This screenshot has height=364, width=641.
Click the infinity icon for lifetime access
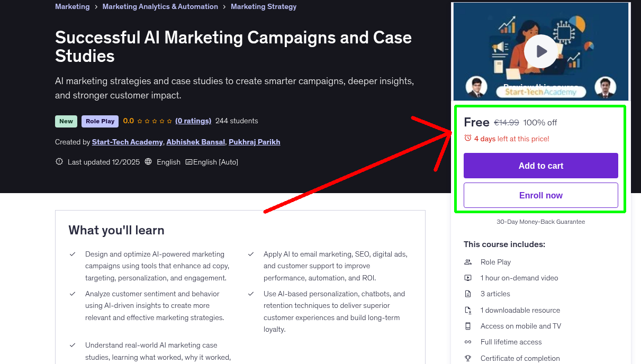click(x=468, y=342)
